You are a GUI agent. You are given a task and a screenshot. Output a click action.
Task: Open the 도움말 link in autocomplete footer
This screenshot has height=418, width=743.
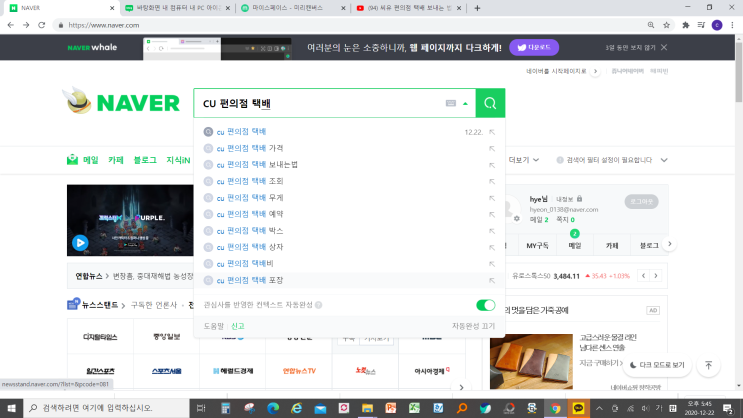click(x=213, y=326)
